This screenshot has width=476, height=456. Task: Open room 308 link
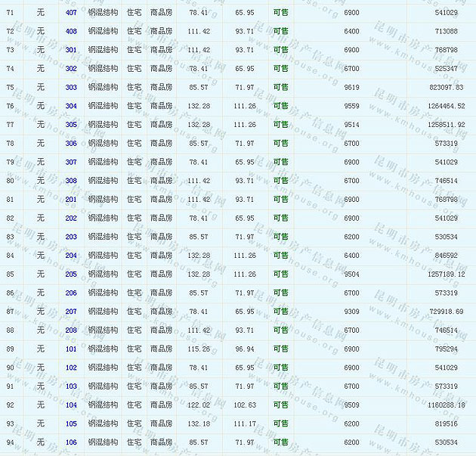(71, 181)
